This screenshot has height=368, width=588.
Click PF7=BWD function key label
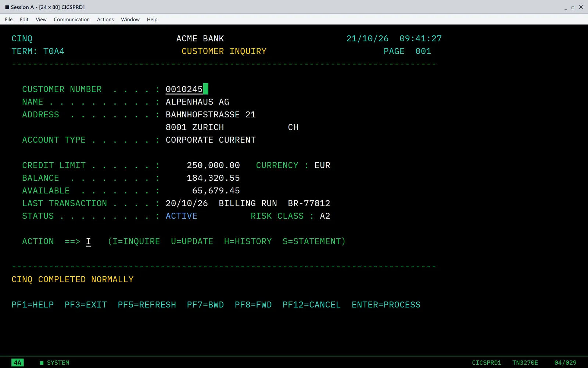(205, 305)
